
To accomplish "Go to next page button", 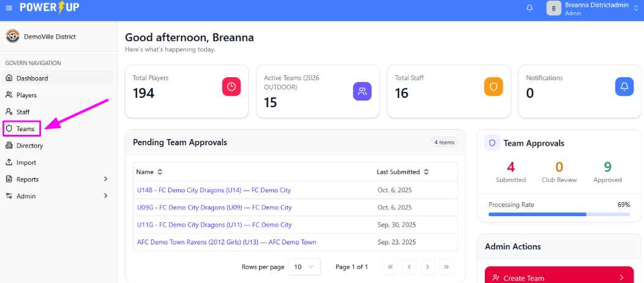I will pyautogui.click(x=427, y=267).
